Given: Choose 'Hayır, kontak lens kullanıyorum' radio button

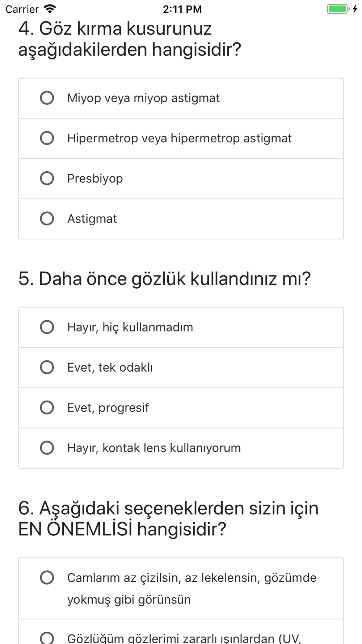Looking at the screenshot, I should point(47,448).
